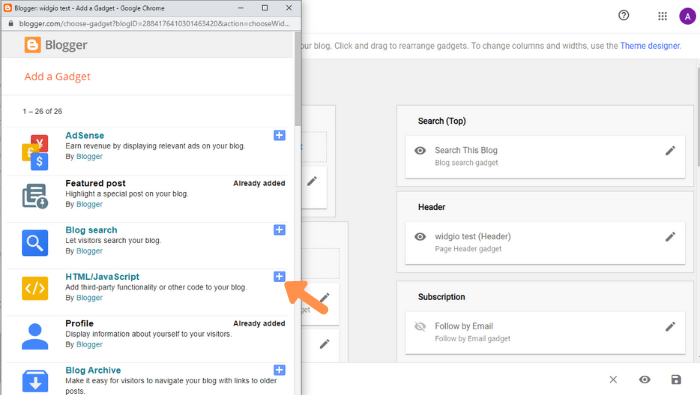Screen dimensions: 700x395
Task: Add the AdSense gadget with plus button
Action: coord(279,135)
